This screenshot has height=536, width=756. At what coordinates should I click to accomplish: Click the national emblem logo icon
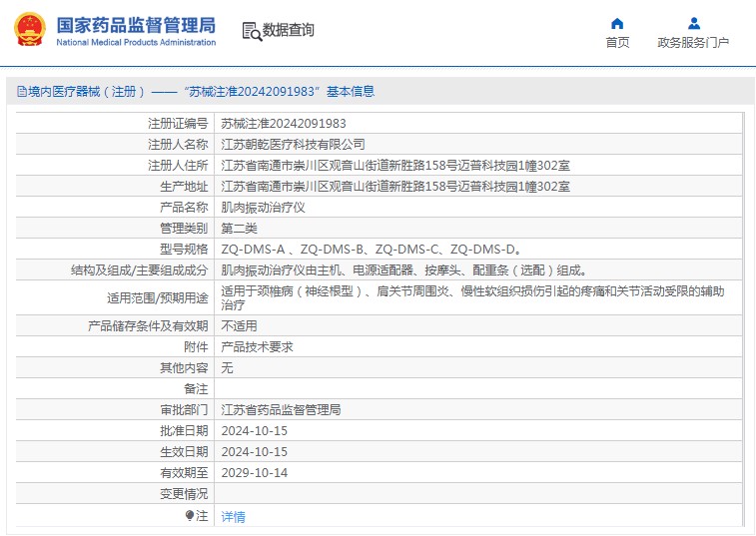pyautogui.click(x=29, y=30)
